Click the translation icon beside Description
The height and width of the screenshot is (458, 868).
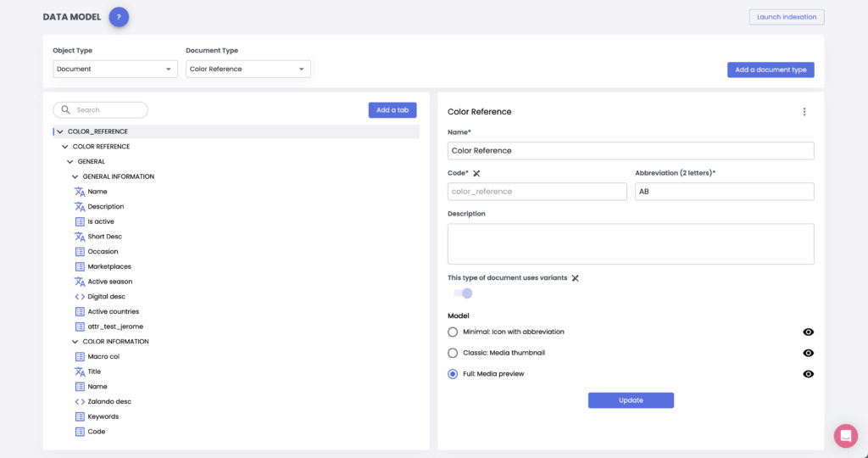click(80, 207)
